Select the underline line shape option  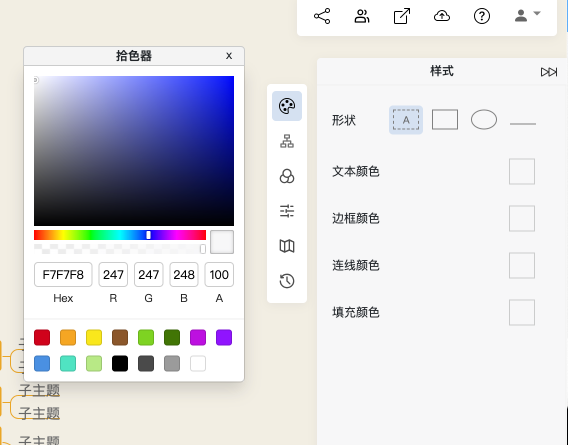point(523,124)
